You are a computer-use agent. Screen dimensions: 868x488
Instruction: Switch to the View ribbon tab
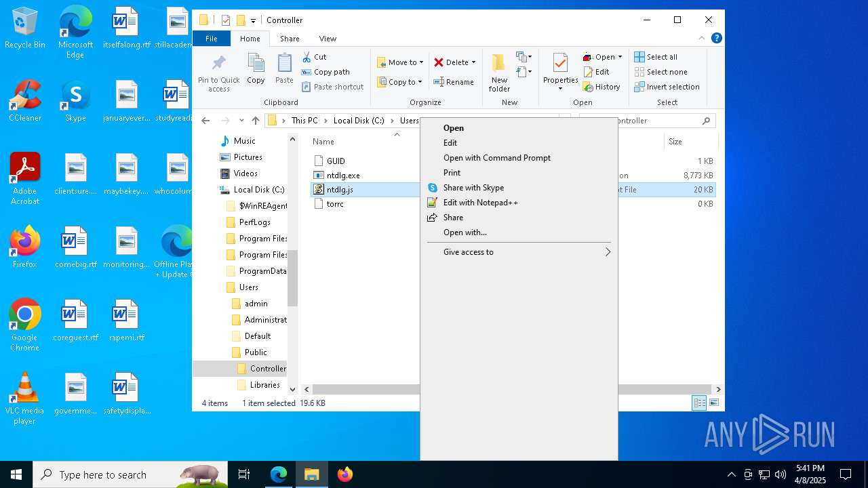click(x=328, y=39)
